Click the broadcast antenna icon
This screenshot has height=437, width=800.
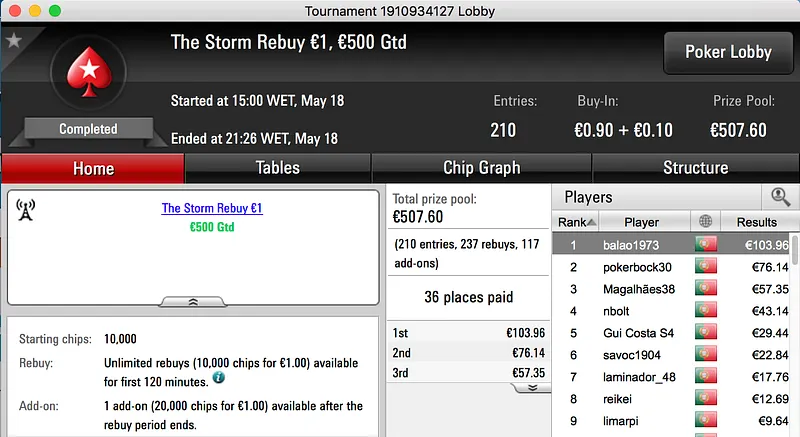(x=26, y=209)
